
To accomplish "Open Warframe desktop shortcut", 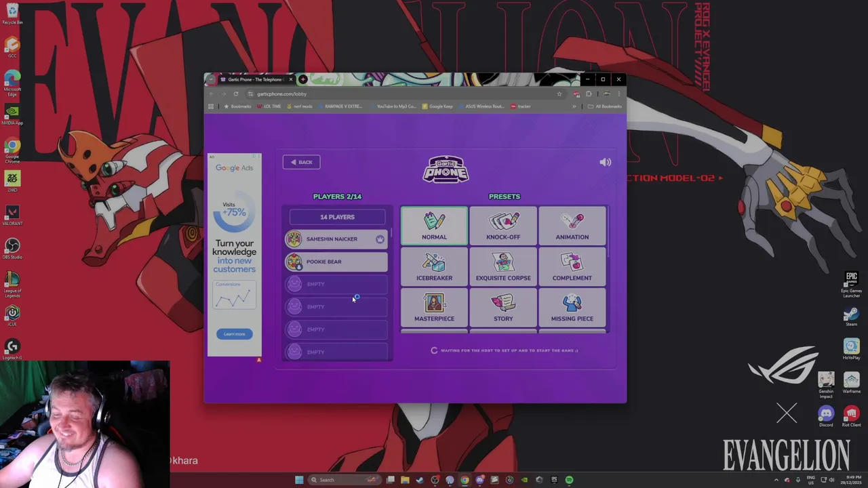I will (851, 382).
